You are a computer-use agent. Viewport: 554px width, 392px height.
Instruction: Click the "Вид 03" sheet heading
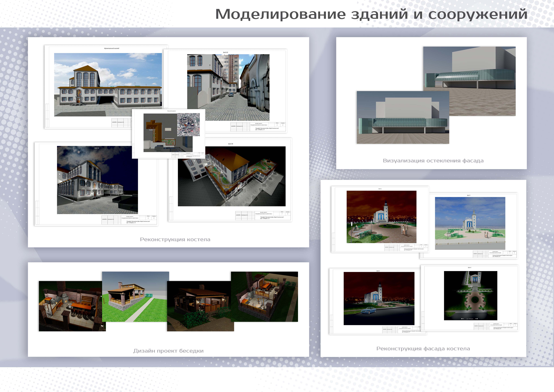(x=225, y=52)
